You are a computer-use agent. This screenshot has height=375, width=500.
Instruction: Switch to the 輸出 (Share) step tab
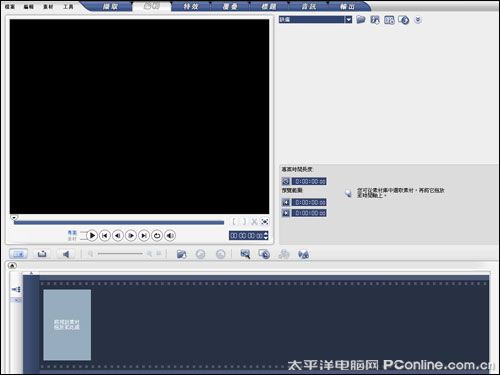click(x=347, y=6)
